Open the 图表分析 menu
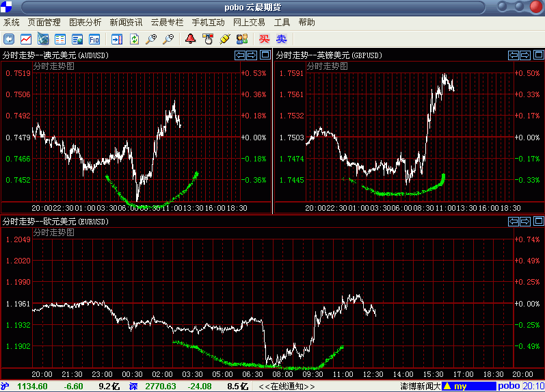 [x=85, y=23]
